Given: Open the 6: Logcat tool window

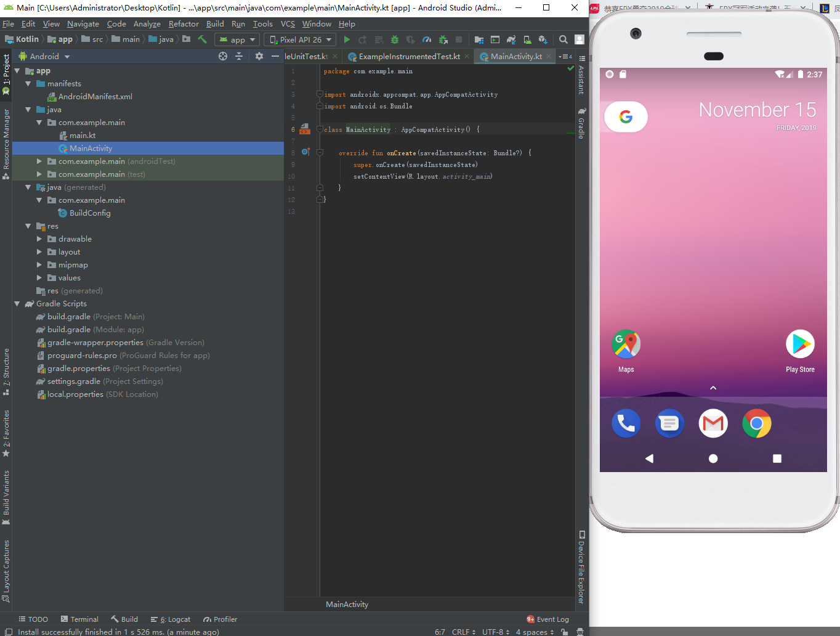Looking at the screenshot, I should click(170, 619).
